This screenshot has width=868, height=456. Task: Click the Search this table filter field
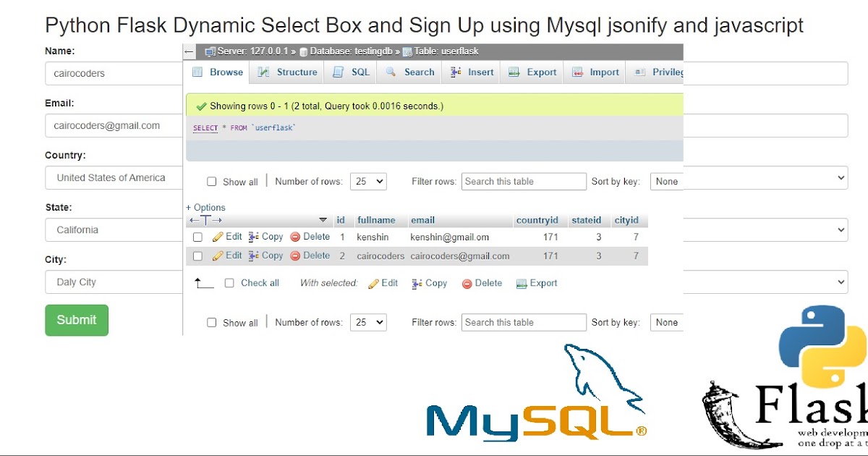pyautogui.click(x=523, y=181)
